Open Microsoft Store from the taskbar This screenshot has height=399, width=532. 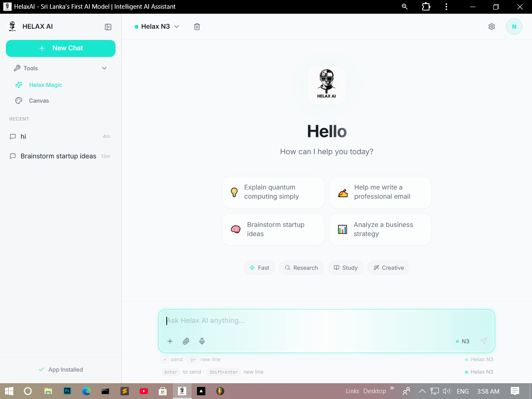[163, 391]
